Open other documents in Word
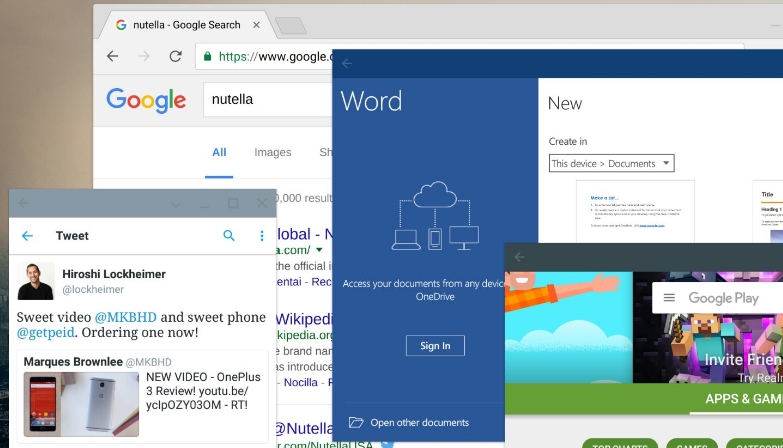The height and width of the screenshot is (448, 783). tap(419, 423)
